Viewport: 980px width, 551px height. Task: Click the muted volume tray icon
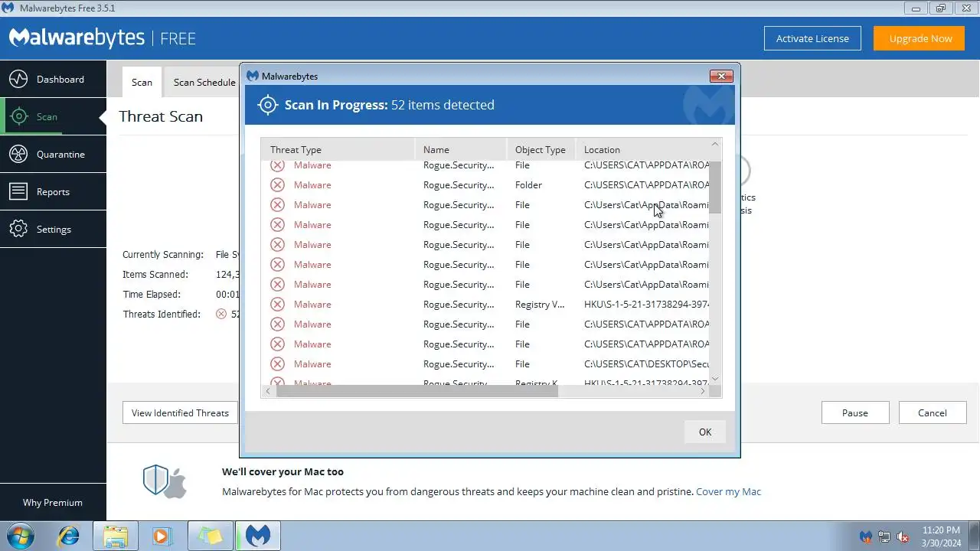coord(903,536)
